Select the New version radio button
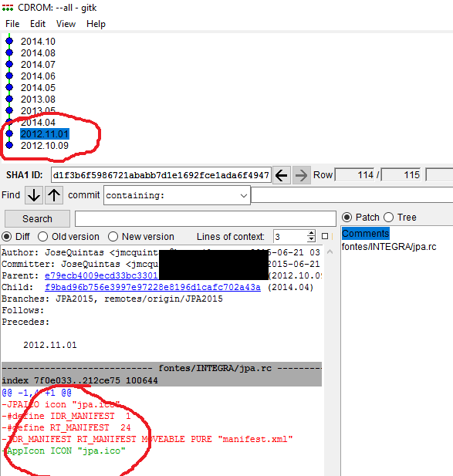 click(x=113, y=237)
